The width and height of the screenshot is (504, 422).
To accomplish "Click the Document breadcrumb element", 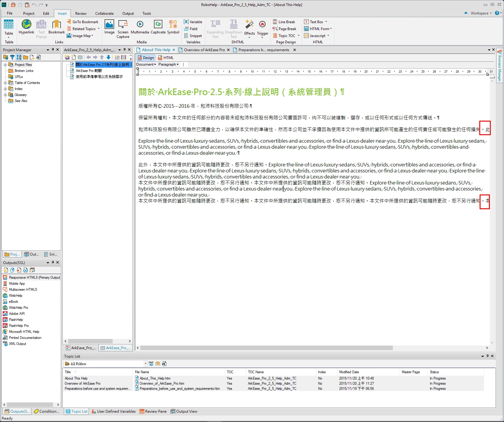I will 145,64.
